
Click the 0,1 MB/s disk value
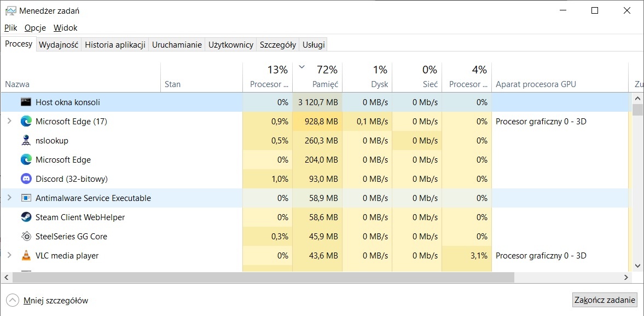372,121
